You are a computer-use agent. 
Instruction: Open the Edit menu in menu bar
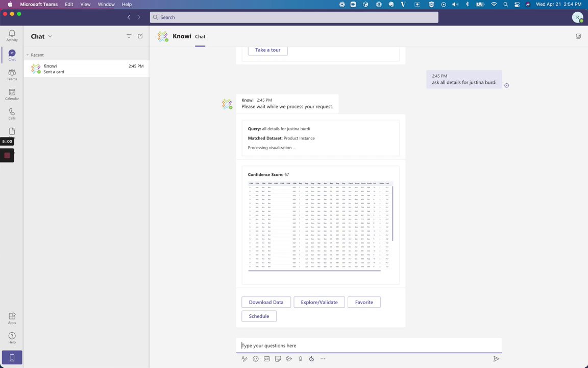[x=69, y=4]
